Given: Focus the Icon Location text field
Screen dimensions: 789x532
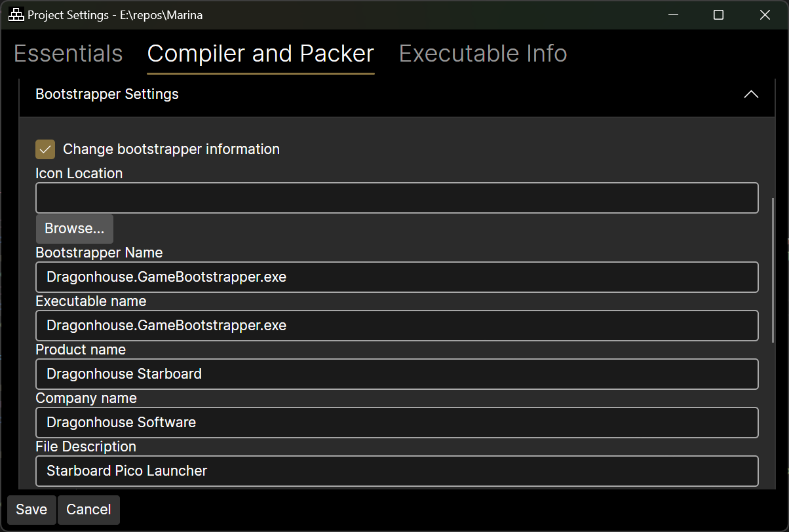Looking at the screenshot, I should (x=396, y=198).
